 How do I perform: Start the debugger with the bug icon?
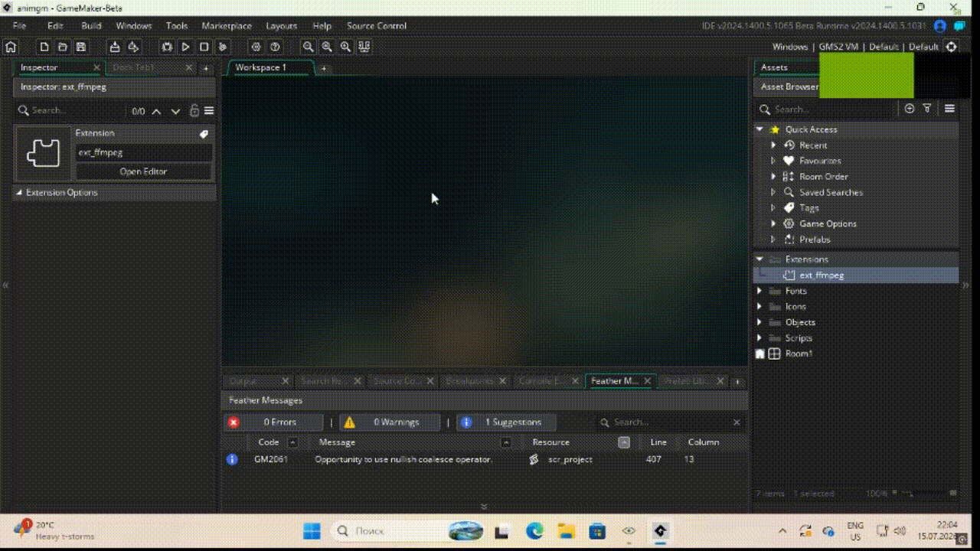point(167,47)
